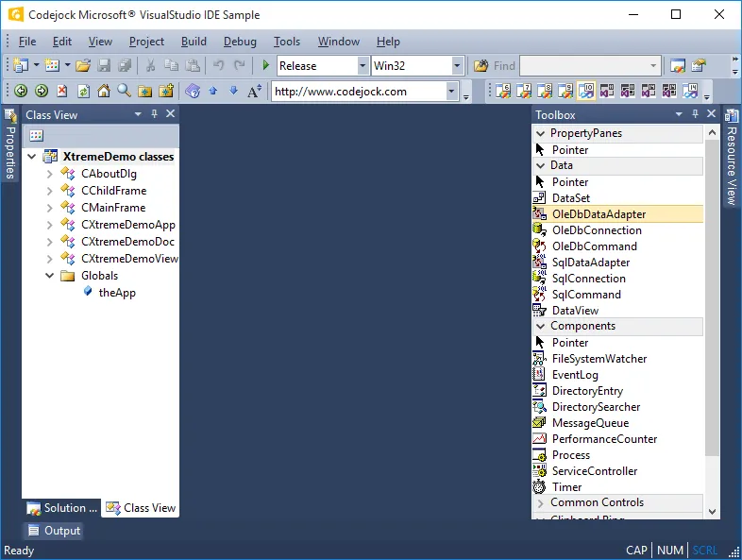
Task: Select the Timer component in Toolbox
Action: 617,487
